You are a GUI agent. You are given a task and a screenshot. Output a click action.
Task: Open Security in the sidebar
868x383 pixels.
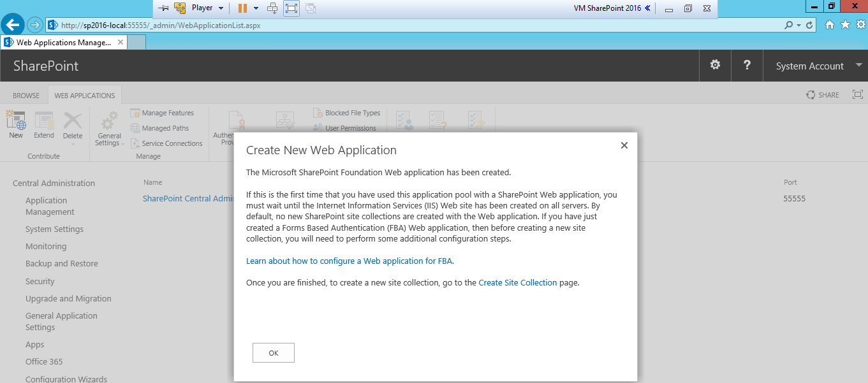click(40, 281)
